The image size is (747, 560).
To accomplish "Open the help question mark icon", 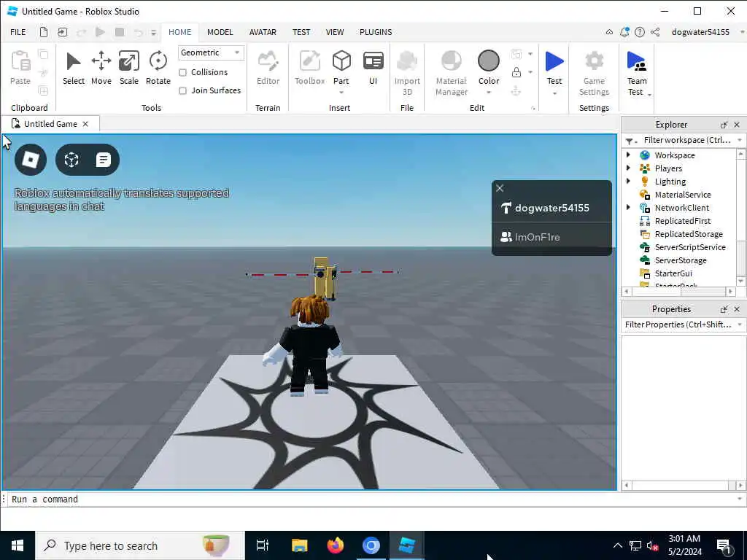I will pyautogui.click(x=640, y=32).
